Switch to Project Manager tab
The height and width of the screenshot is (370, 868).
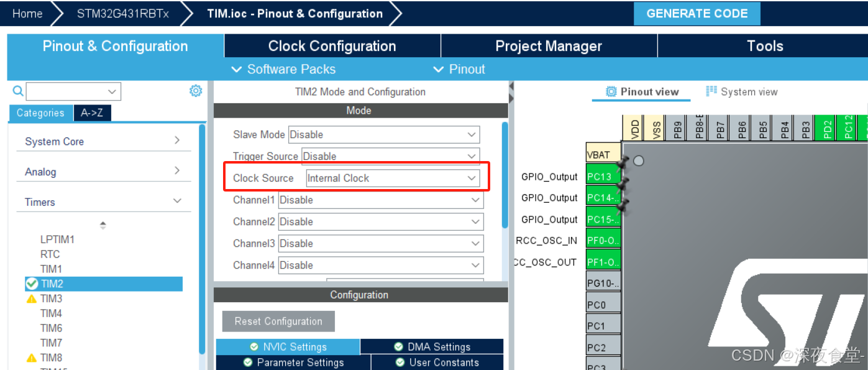click(x=549, y=46)
